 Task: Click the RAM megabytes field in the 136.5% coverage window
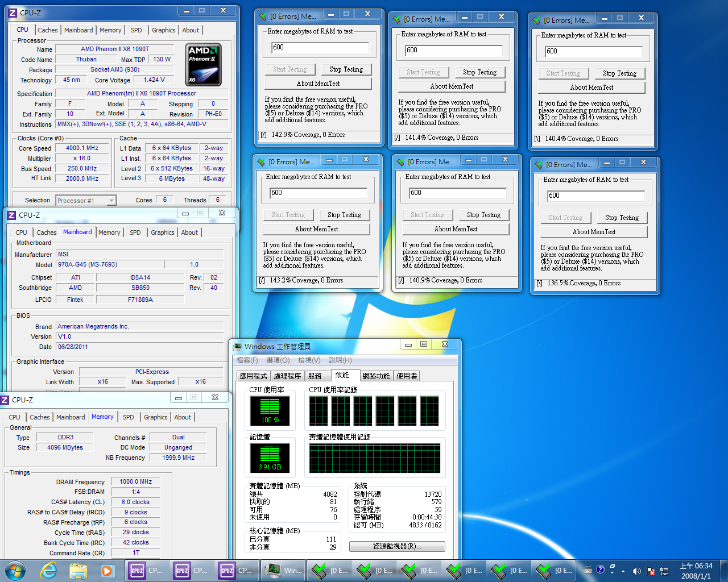595,196
